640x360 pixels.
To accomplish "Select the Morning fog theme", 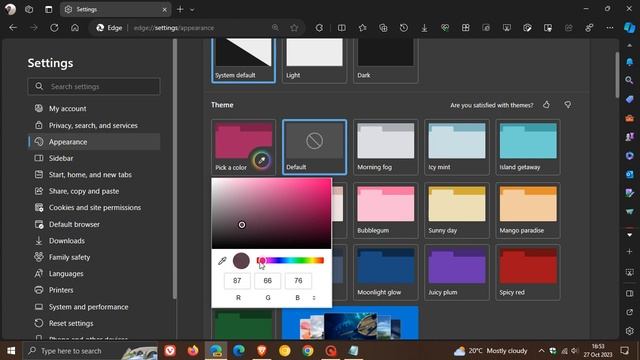I will coord(386,147).
